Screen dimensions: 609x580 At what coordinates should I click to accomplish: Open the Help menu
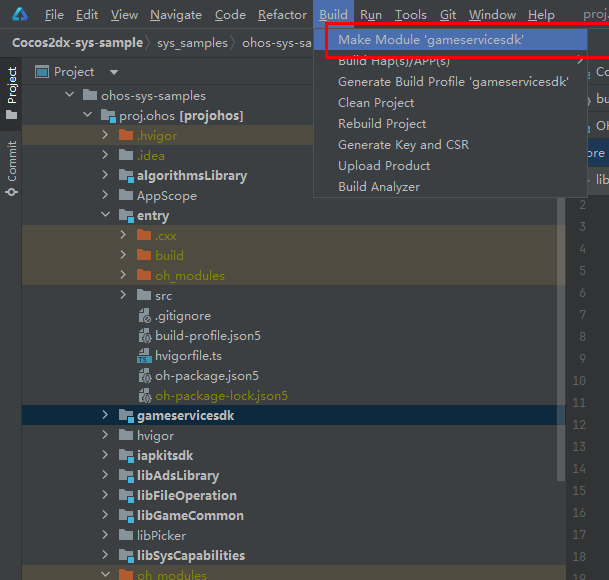541,15
